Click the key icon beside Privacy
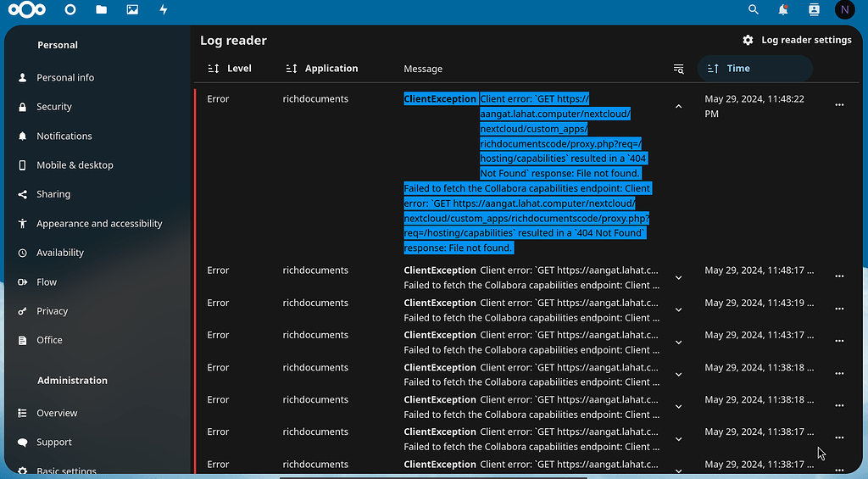 22,311
